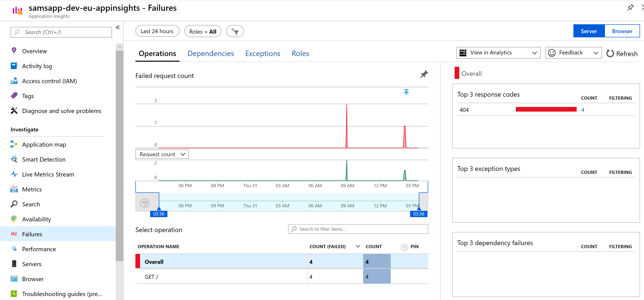Open the Exceptions tab
644x300 pixels.
(263, 53)
